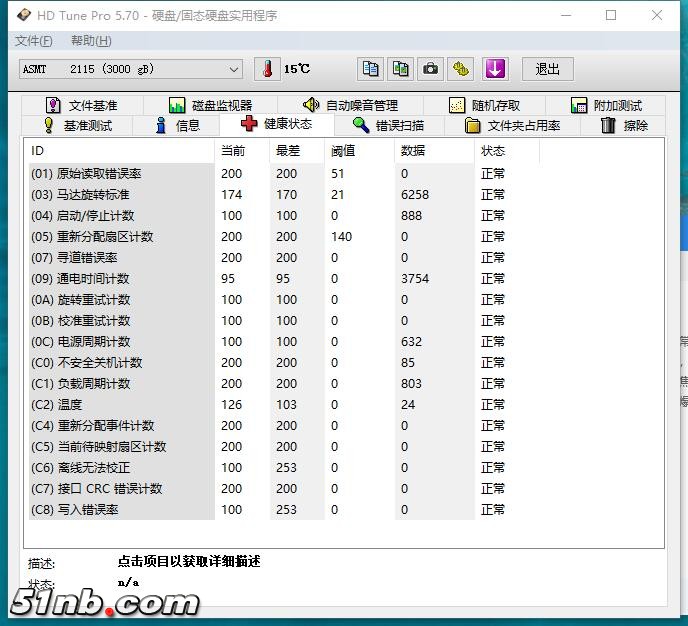Image resolution: width=688 pixels, height=626 pixels.
Task: Click the 状态 column header
Action: tap(507, 151)
